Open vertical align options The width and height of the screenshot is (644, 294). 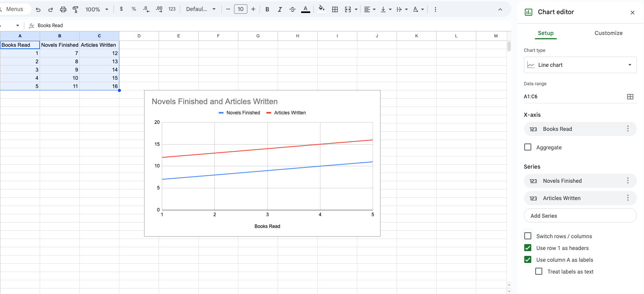pyautogui.click(x=386, y=9)
